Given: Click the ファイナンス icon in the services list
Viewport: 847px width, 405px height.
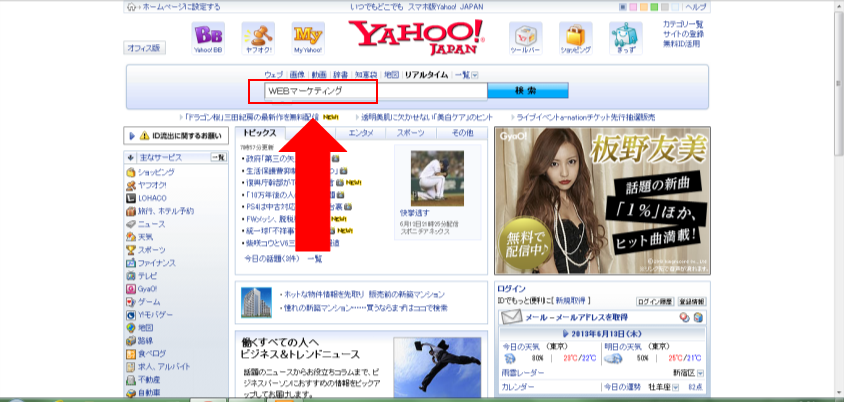Looking at the screenshot, I should point(130,263).
